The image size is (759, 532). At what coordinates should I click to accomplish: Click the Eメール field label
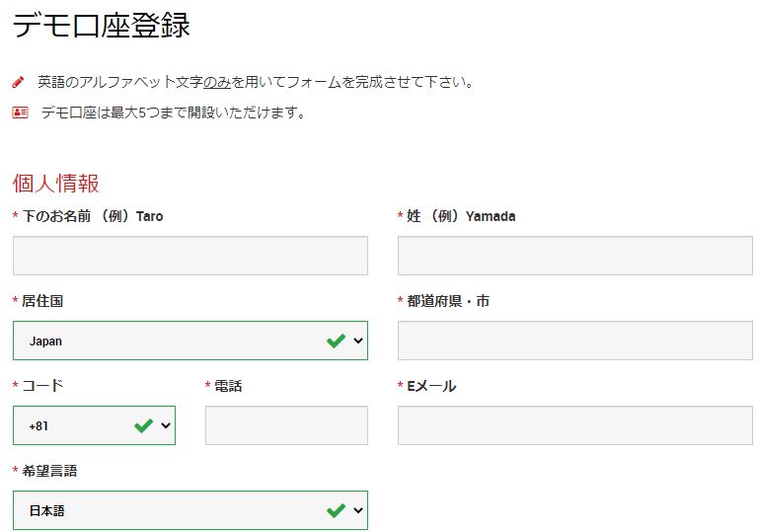coord(431,386)
